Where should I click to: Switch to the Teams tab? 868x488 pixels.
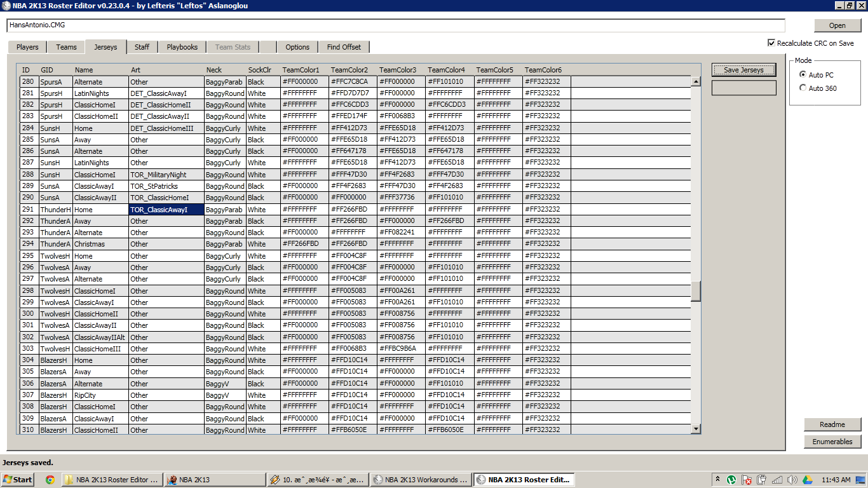point(66,47)
